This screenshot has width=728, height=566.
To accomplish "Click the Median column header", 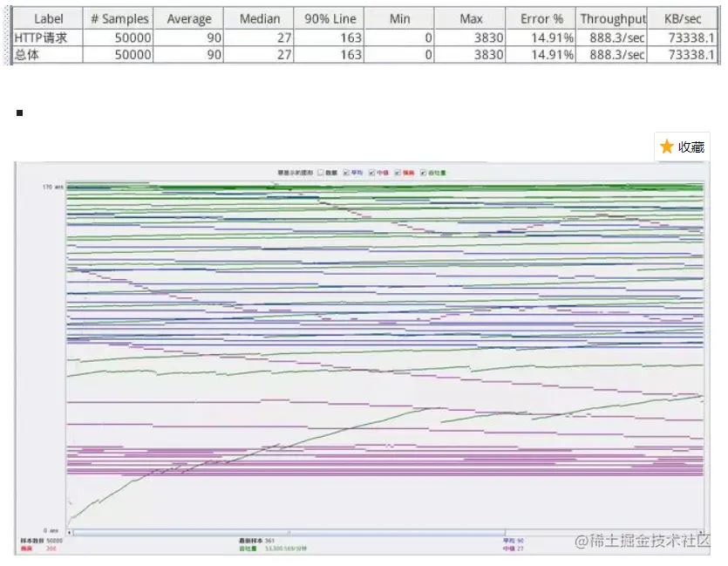I will point(260,18).
